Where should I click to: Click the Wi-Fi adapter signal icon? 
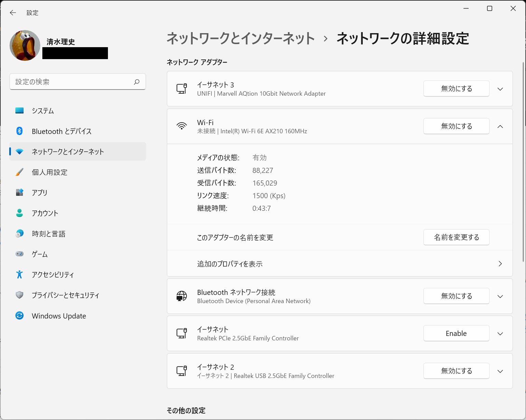coord(182,126)
